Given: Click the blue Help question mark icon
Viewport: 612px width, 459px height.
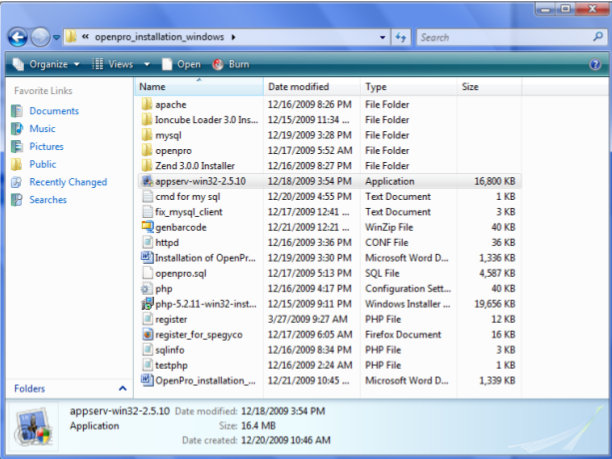Looking at the screenshot, I should coord(595,64).
